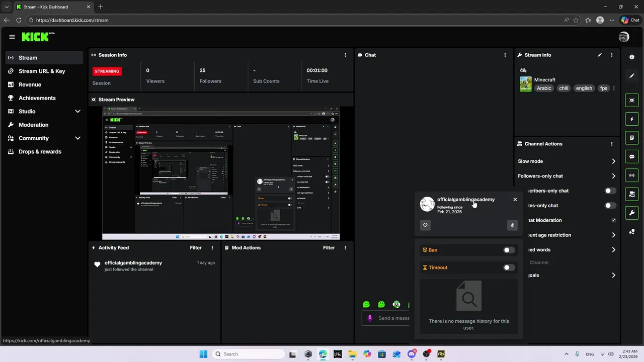644x362 pixels.
Task: Open Session Info three-dot options
Action: pos(345,55)
